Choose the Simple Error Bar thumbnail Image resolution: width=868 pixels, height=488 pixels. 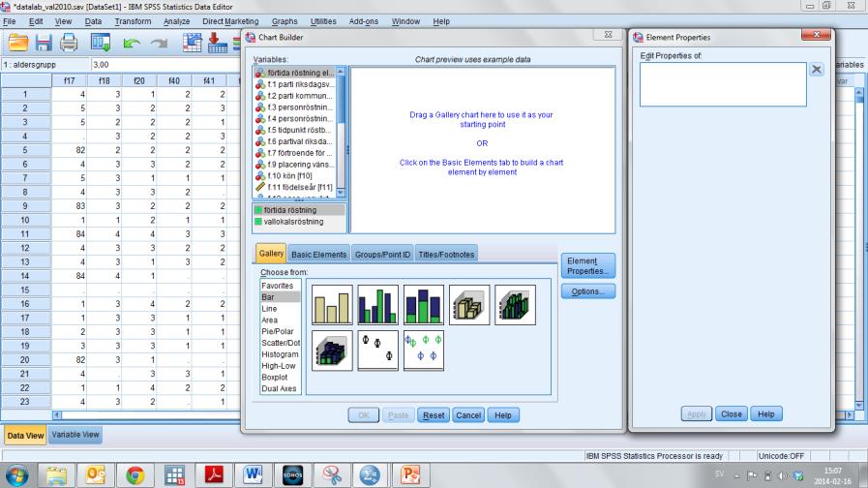click(x=378, y=351)
